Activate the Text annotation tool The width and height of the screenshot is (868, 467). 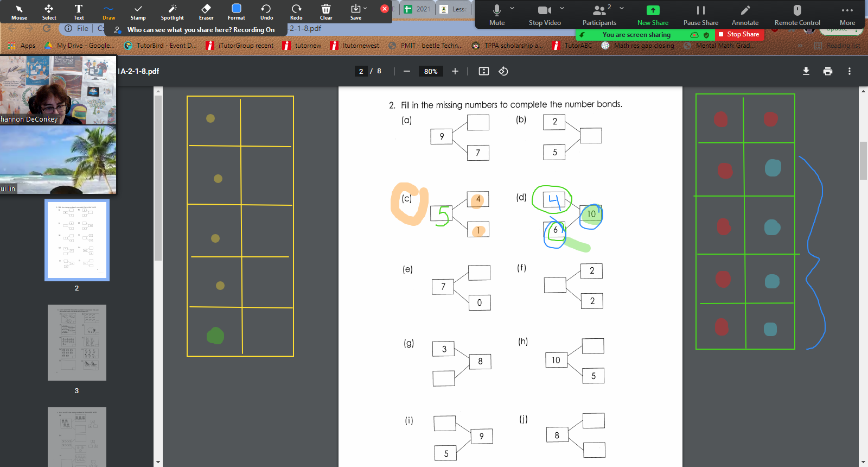point(79,12)
